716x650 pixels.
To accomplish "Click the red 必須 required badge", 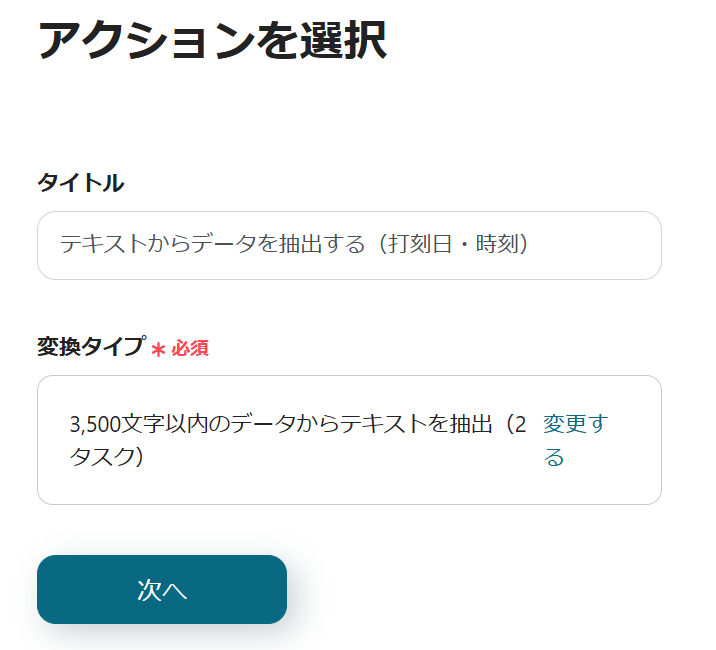I will coord(190,349).
